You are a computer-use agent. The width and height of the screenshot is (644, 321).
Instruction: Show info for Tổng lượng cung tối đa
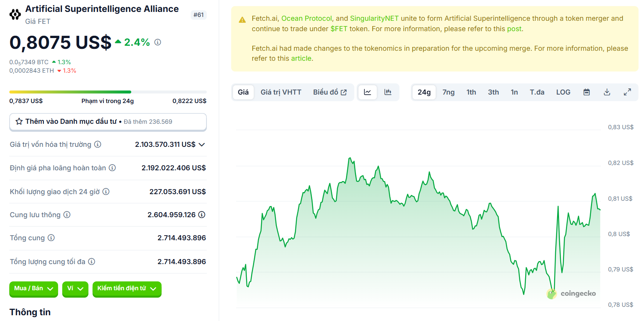pyautogui.click(x=92, y=262)
